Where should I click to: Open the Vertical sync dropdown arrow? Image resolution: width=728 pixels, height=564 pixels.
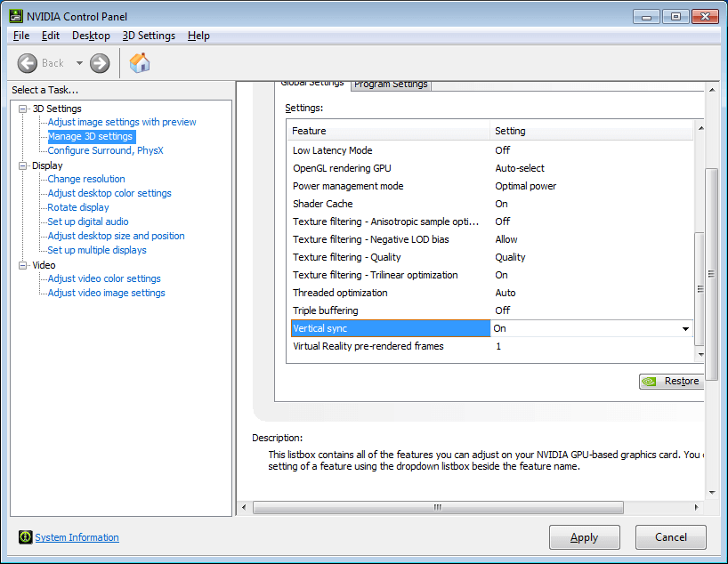pos(685,328)
